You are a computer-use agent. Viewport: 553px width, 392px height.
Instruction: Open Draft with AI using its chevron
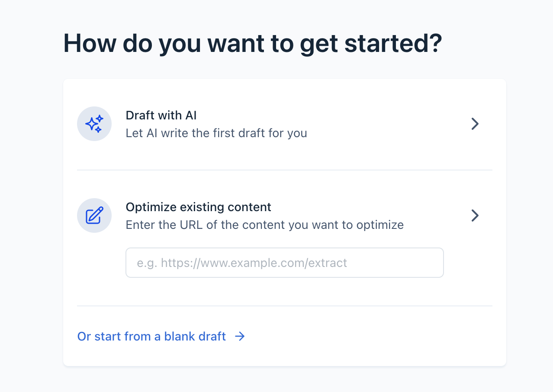pos(475,124)
